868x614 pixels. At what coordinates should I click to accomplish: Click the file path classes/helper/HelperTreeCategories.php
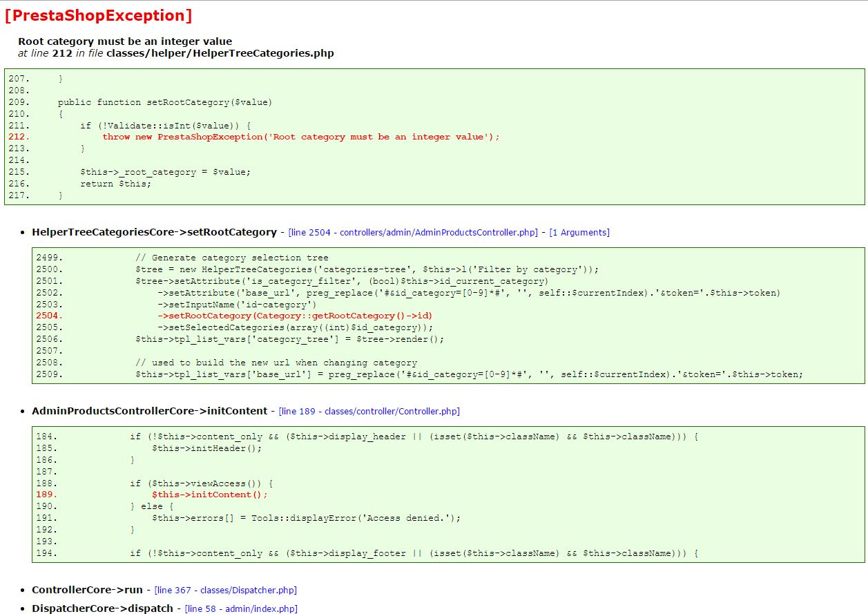tap(220, 53)
